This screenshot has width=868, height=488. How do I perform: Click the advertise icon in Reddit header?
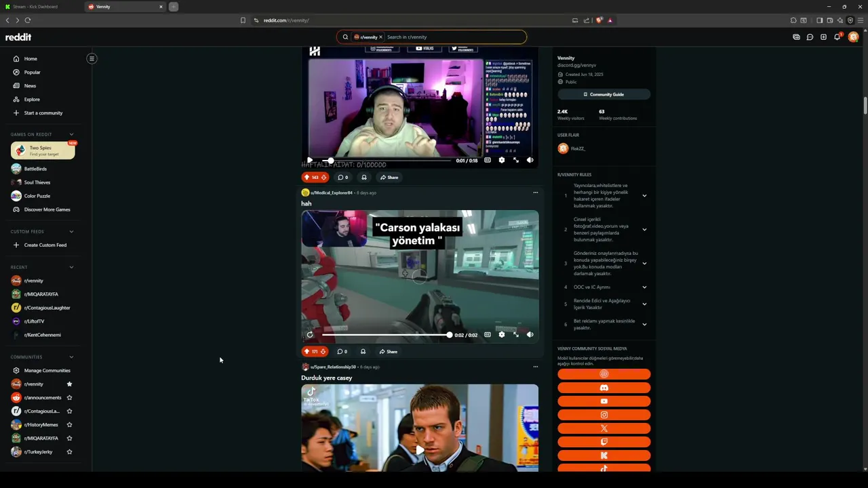[796, 37]
